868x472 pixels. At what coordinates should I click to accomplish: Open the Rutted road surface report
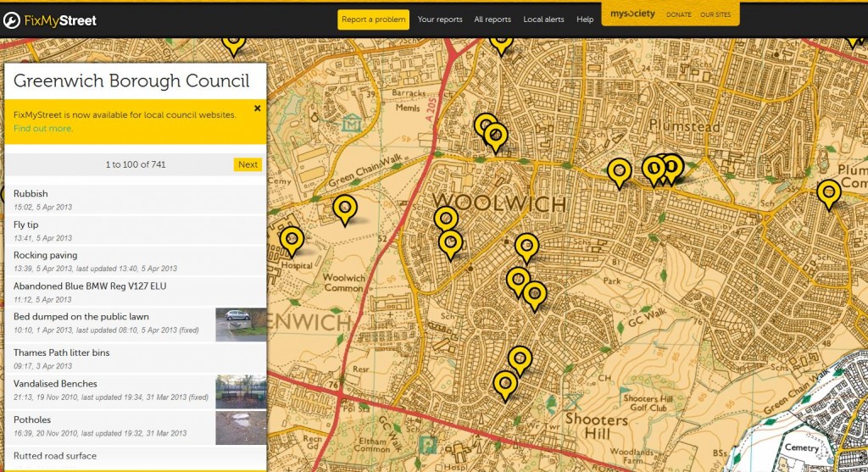[x=135, y=459]
